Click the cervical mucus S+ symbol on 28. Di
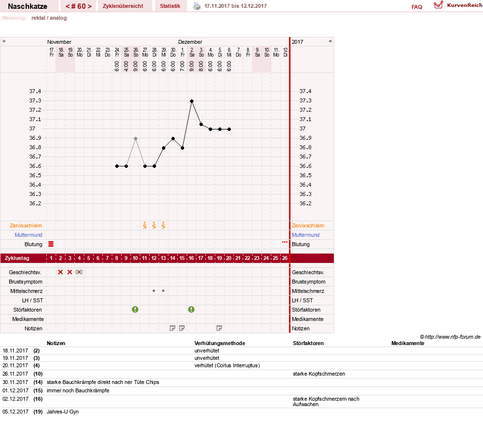The height and width of the screenshot is (448, 483). [x=154, y=225]
